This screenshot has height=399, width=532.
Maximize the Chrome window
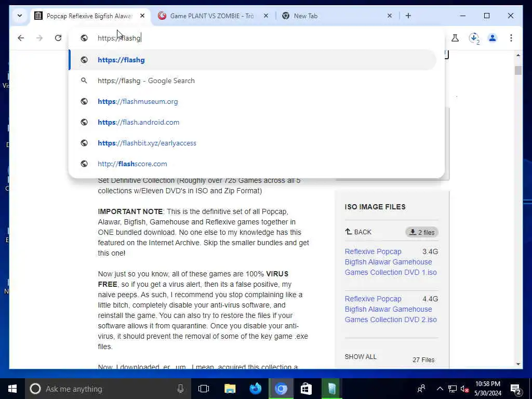(x=486, y=16)
